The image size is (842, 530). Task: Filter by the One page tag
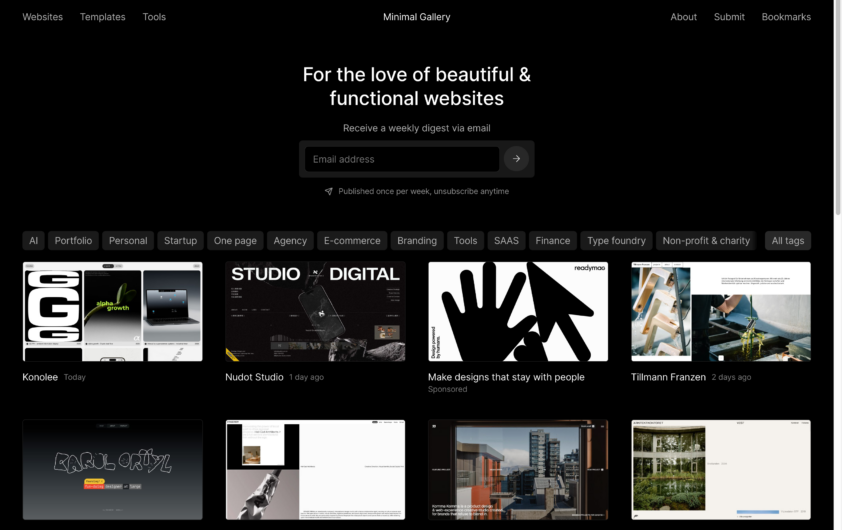235,241
